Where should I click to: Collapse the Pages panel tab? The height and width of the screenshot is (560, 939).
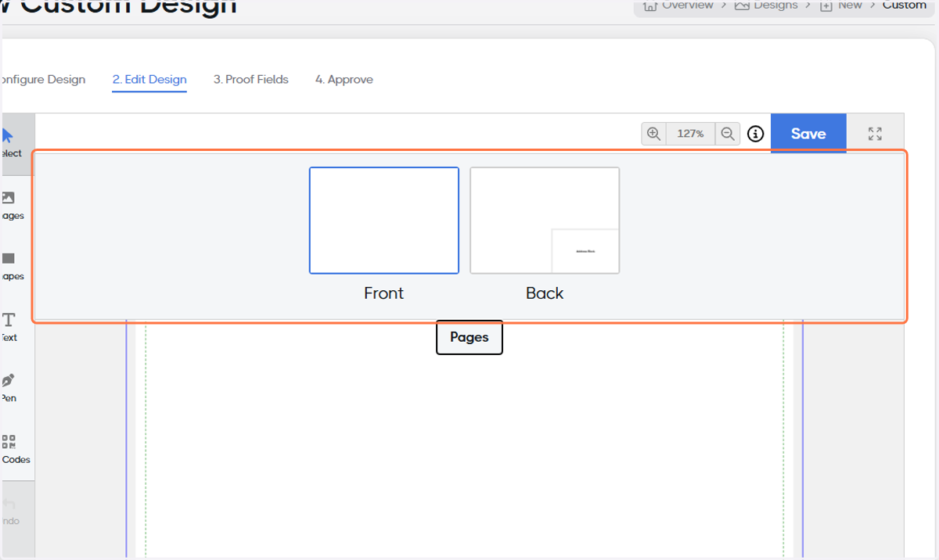pyautogui.click(x=469, y=337)
